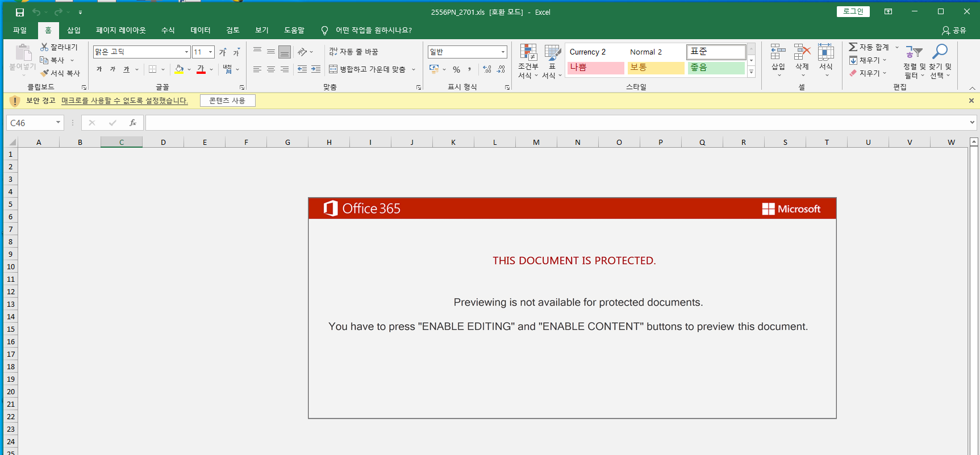Align text to bottom of cell
Image resolution: width=980 pixels, height=455 pixels.
(285, 52)
